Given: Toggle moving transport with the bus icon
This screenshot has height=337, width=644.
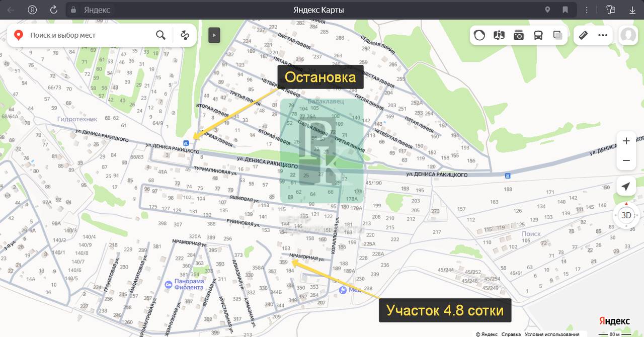Looking at the screenshot, I should pyautogui.click(x=538, y=35).
